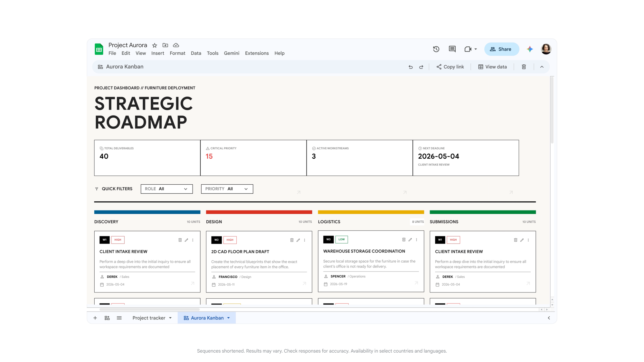Collapse the Kanban toolbar with chevron
This screenshot has height=362, width=644.
pos(542,67)
